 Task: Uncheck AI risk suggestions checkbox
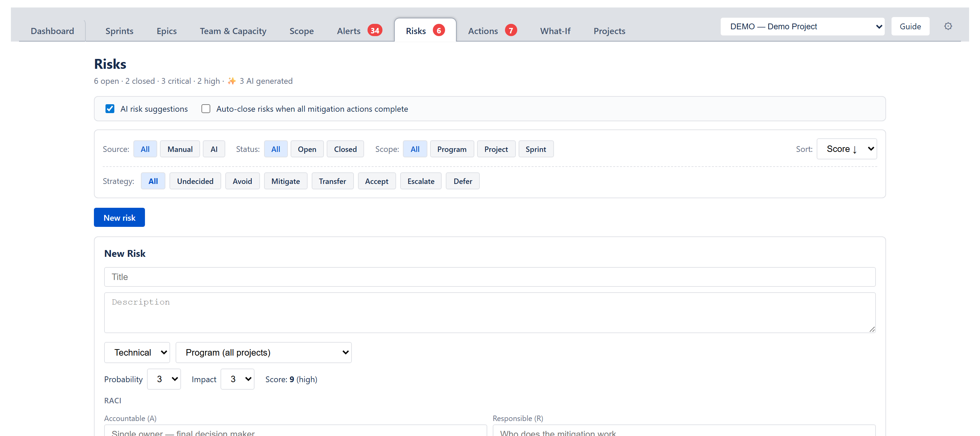pyautogui.click(x=110, y=109)
